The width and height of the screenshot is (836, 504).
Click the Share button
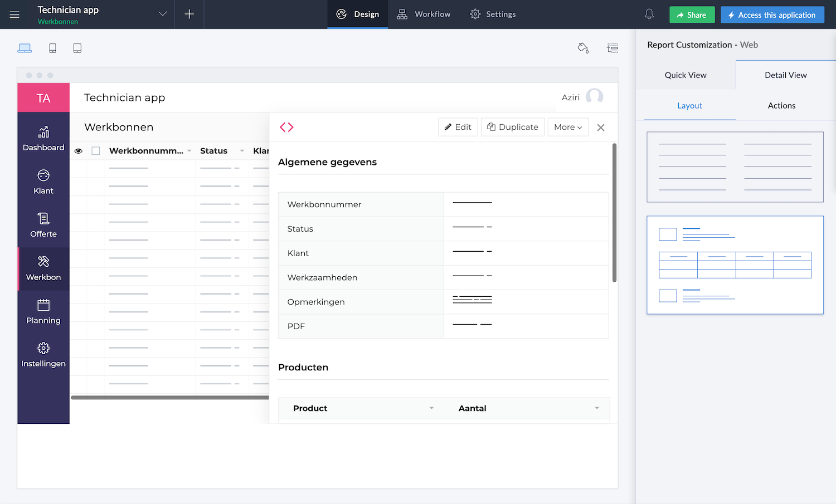tap(692, 15)
